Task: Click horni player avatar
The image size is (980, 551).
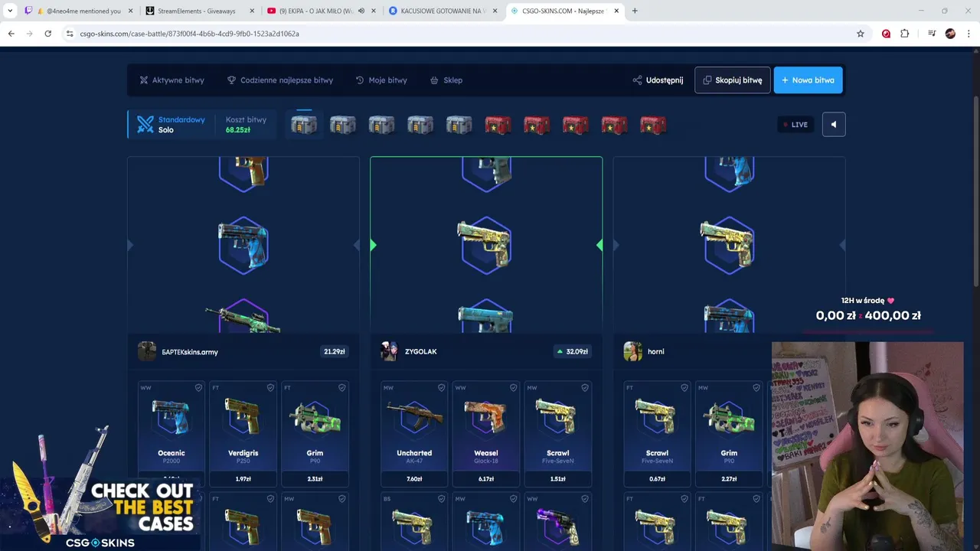Action: [632, 351]
